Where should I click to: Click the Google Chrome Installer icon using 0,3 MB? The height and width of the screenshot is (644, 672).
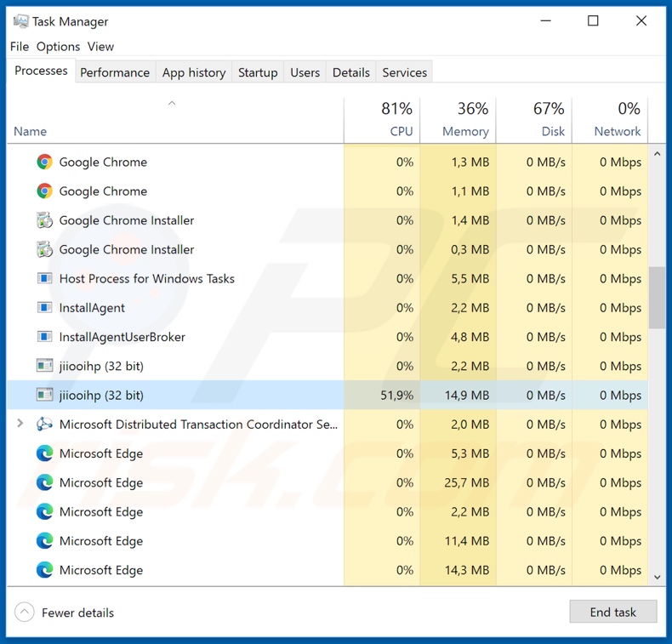44,249
